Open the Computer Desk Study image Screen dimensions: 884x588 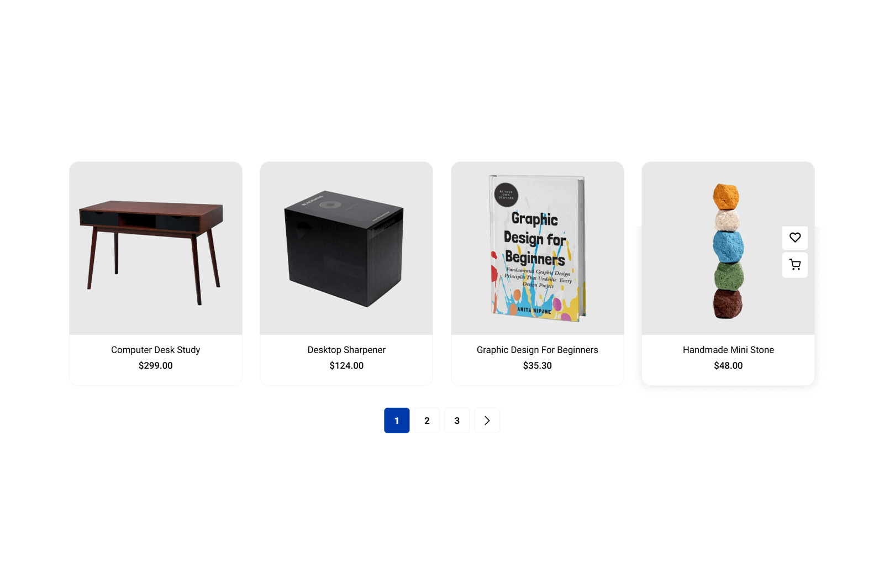156,248
